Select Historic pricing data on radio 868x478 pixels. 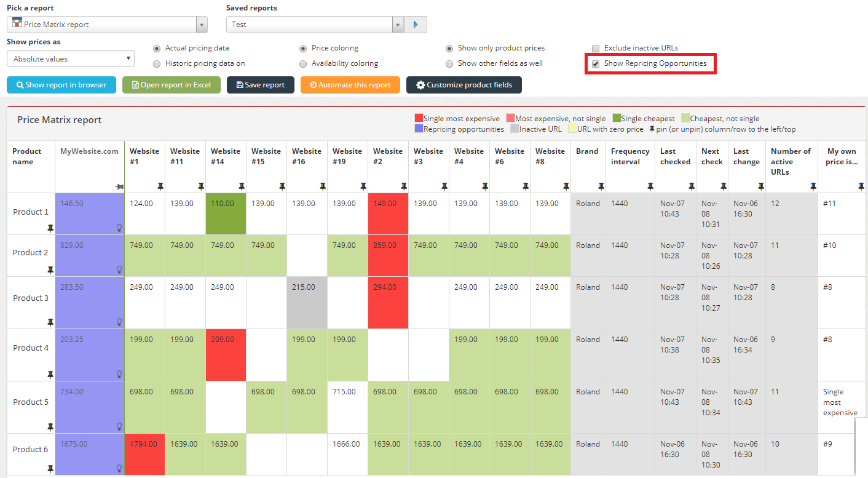[x=157, y=63]
